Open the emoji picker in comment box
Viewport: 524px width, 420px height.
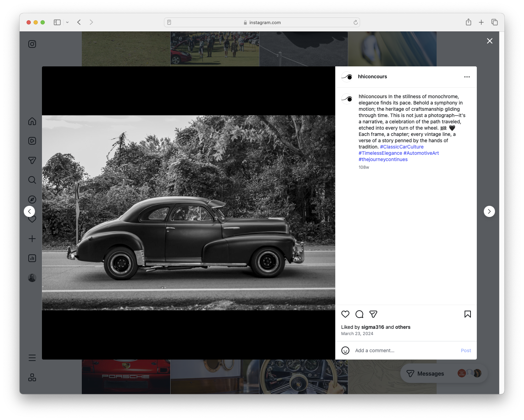point(345,350)
